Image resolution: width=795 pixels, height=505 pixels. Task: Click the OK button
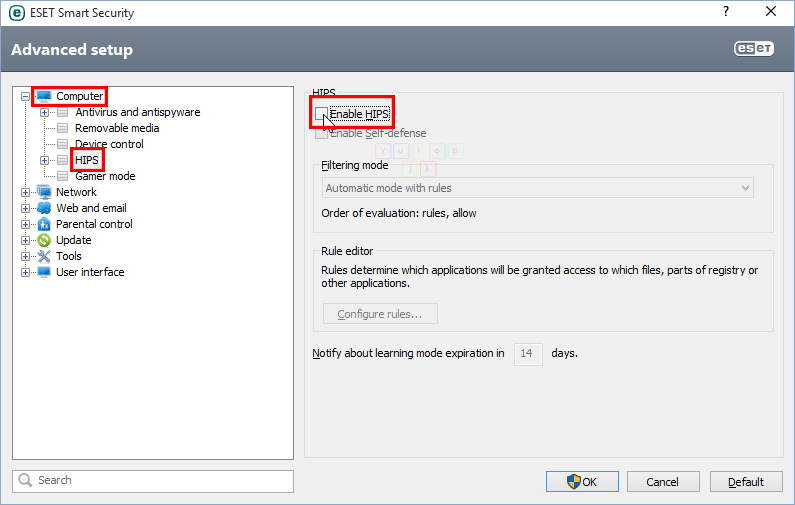[x=582, y=481]
